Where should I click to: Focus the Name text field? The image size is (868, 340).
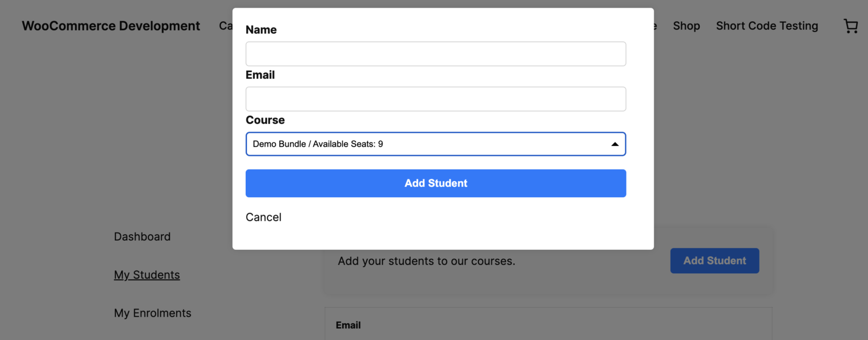436,54
